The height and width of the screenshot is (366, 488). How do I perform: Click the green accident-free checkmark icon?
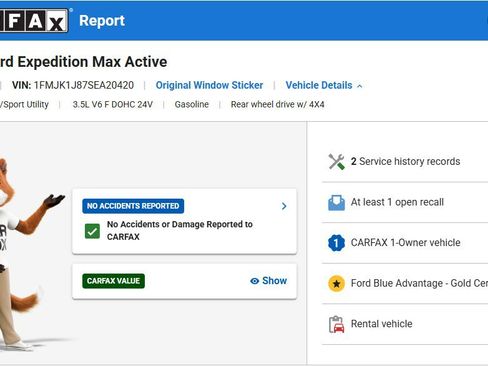click(x=92, y=231)
